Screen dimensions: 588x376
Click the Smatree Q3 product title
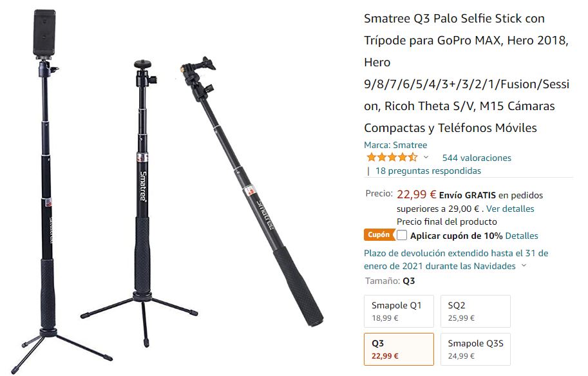[467, 73]
